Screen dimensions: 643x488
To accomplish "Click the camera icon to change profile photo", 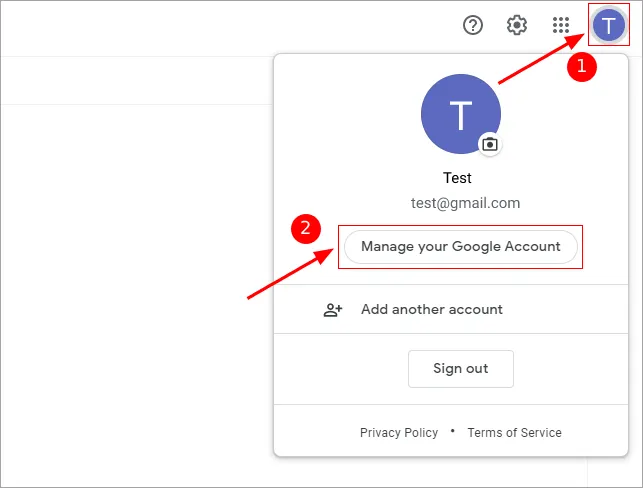I will [x=490, y=144].
